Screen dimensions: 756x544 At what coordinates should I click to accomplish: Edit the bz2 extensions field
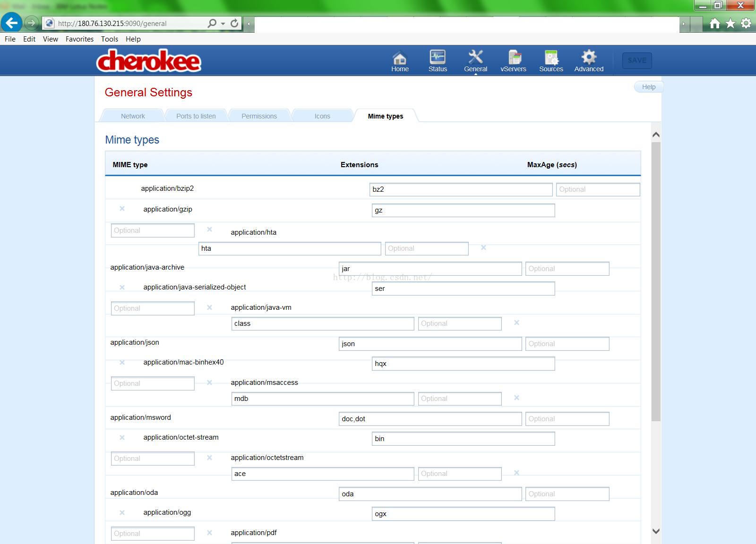point(461,189)
